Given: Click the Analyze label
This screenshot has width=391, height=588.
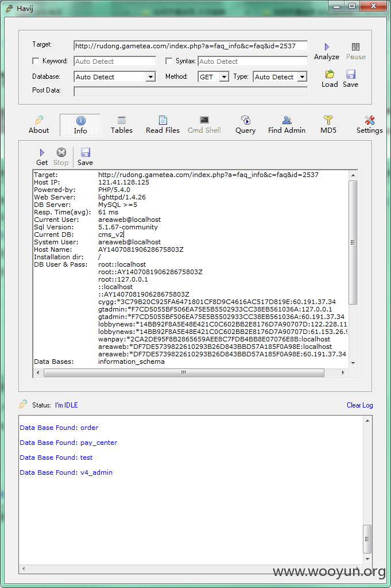Looking at the screenshot, I should [327, 57].
